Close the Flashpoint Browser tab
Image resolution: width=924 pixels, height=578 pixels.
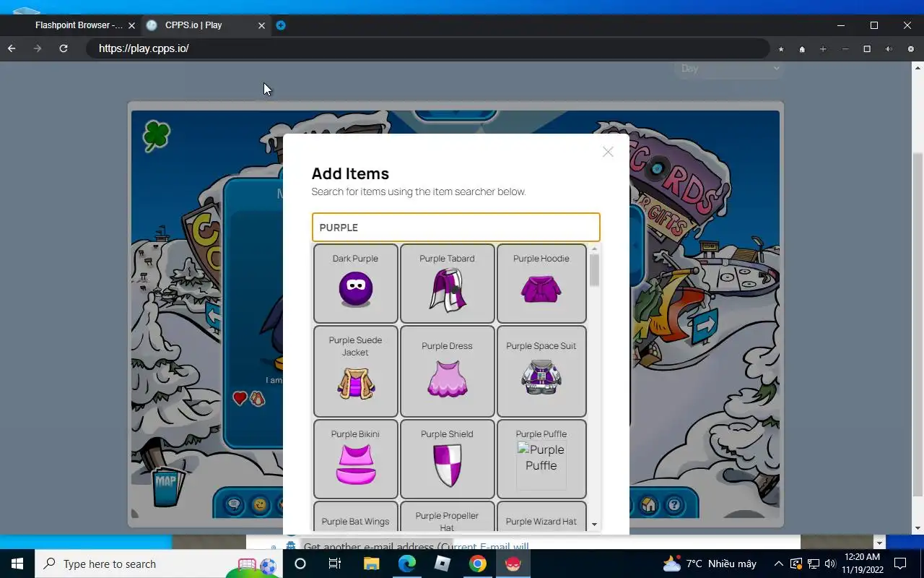point(131,25)
